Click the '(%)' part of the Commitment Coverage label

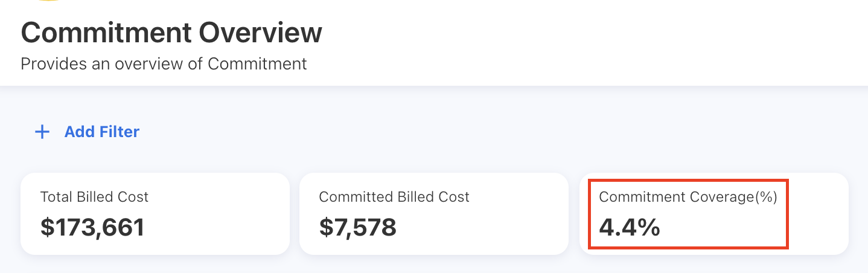[x=764, y=196]
